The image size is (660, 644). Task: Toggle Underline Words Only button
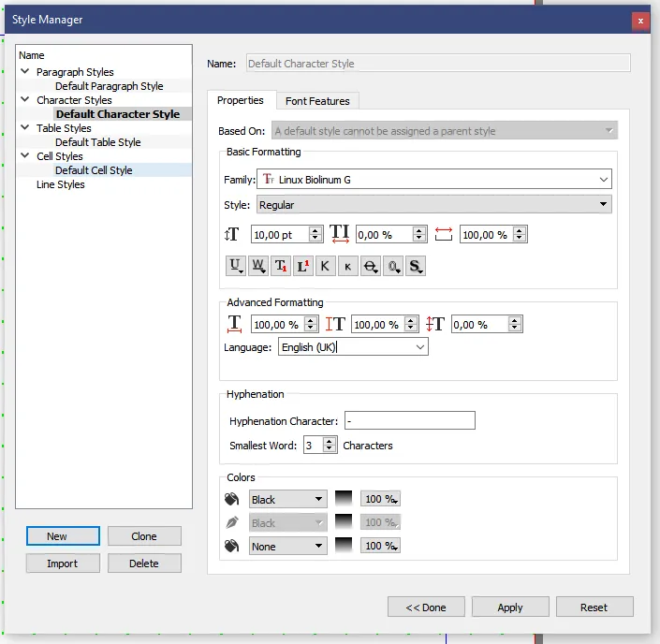[x=258, y=266]
